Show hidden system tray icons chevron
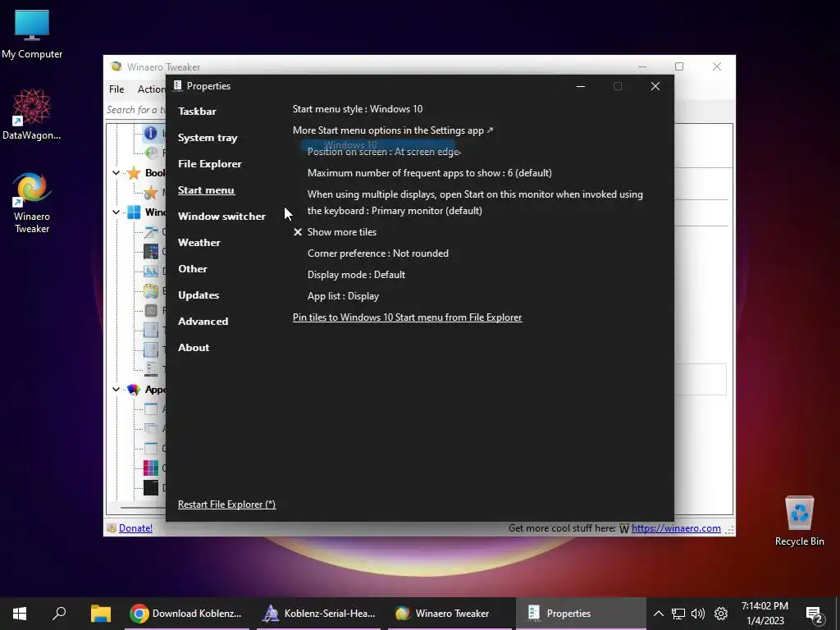 point(659,614)
